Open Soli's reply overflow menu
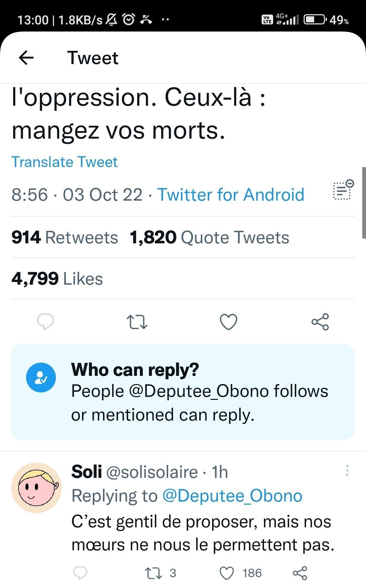 click(347, 471)
